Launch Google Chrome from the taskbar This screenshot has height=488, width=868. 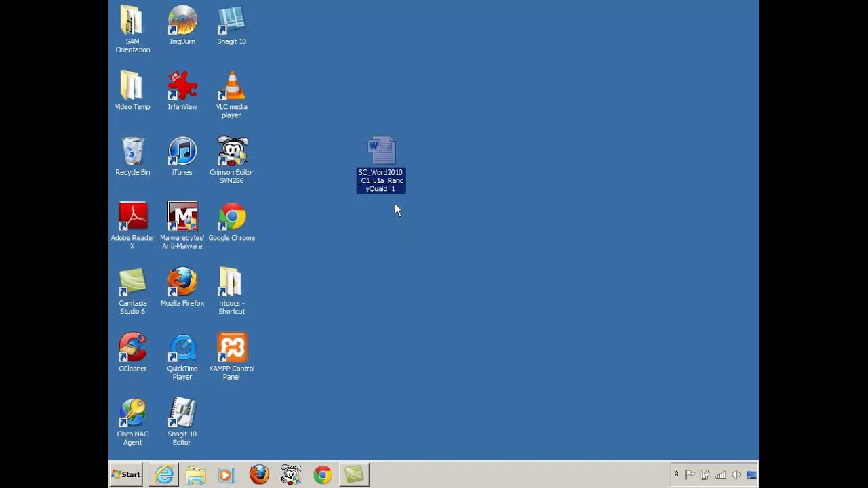pos(323,474)
